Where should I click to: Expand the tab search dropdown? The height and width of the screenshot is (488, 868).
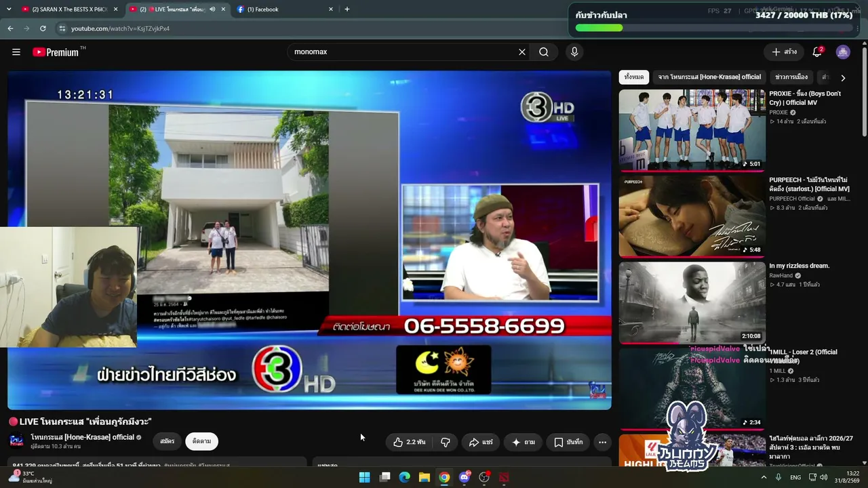pos(9,9)
